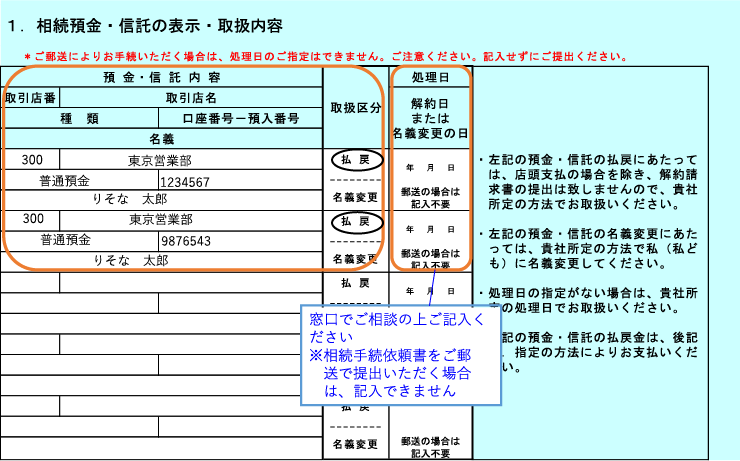Click the 処理日 column header
Image resolution: width=740 pixels, height=461 pixels.
click(x=430, y=77)
